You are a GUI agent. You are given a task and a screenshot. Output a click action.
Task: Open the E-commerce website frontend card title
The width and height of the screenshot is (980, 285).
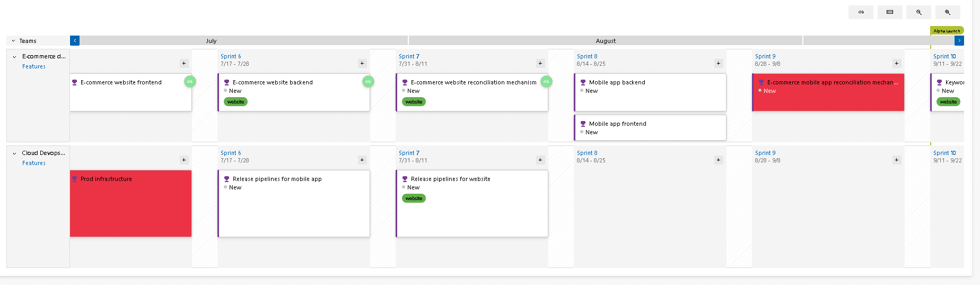click(121, 82)
